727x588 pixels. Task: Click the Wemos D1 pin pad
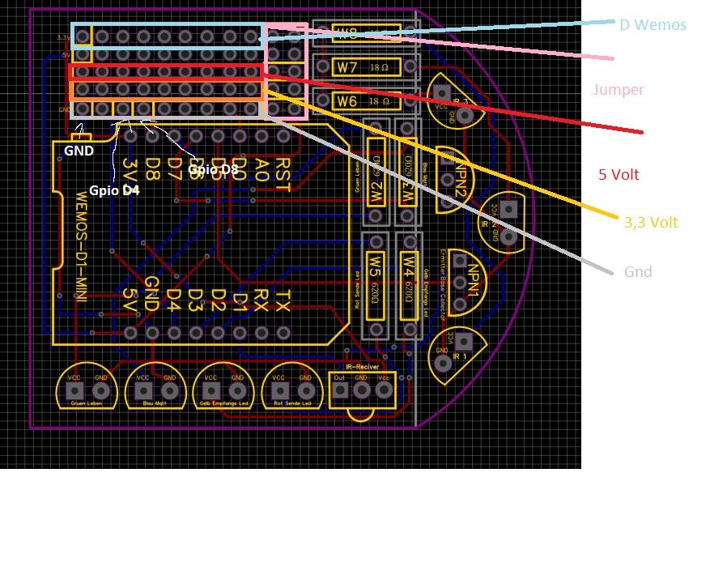point(240,333)
